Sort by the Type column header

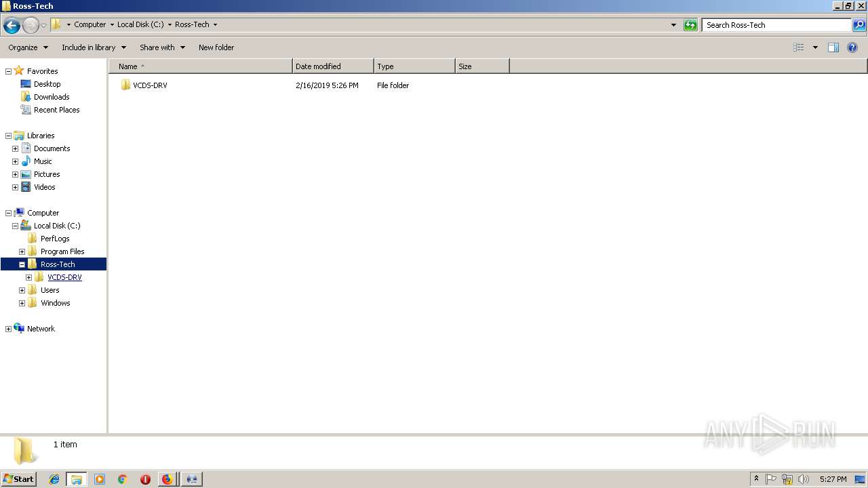(414, 66)
